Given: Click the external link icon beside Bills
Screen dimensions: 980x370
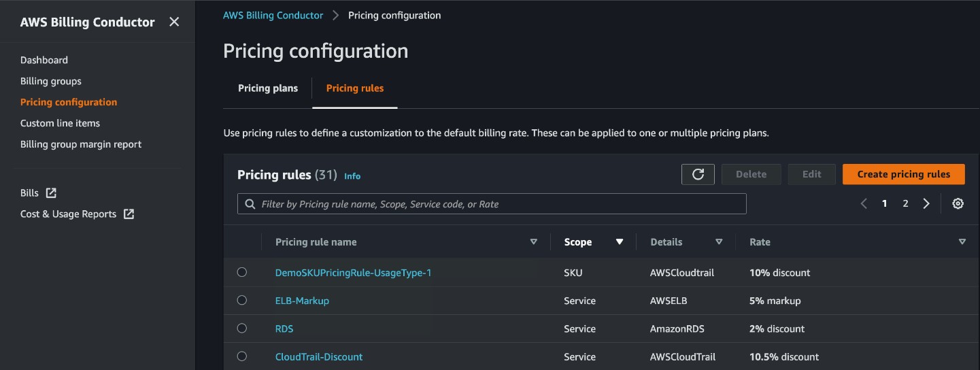Looking at the screenshot, I should point(50,192).
